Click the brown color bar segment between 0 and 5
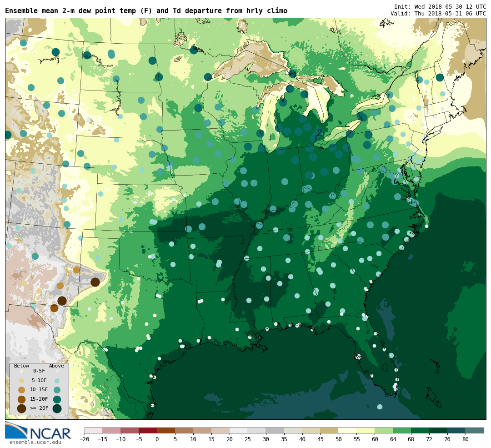This screenshot has width=491, height=448. [x=166, y=431]
